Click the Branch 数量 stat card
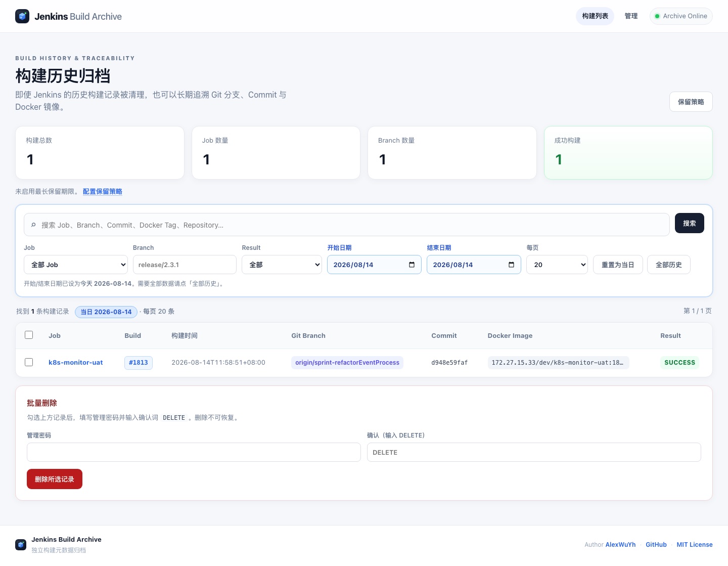 coord(452,153)
